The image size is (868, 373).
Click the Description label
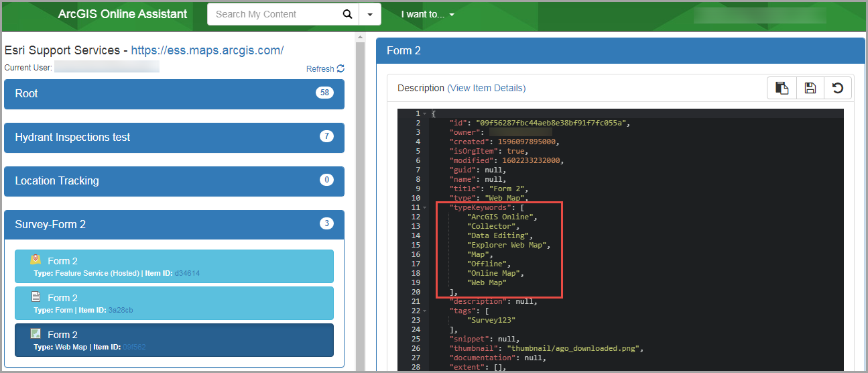421,88
